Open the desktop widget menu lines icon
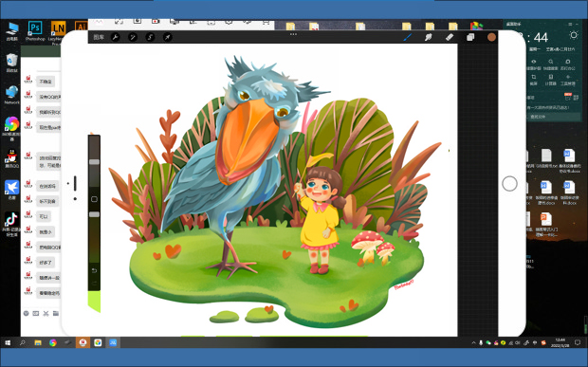The image size is (588, 367). pos(570,24)
